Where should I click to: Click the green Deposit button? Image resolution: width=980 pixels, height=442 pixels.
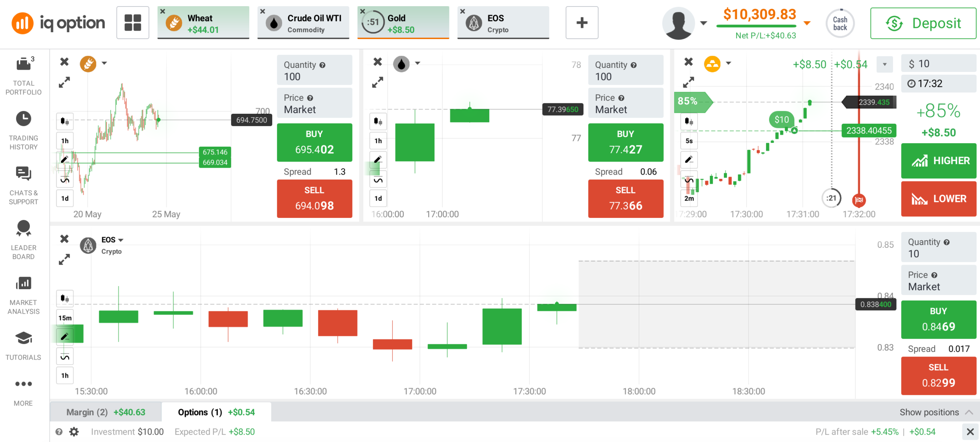click(x=923, y=23)
